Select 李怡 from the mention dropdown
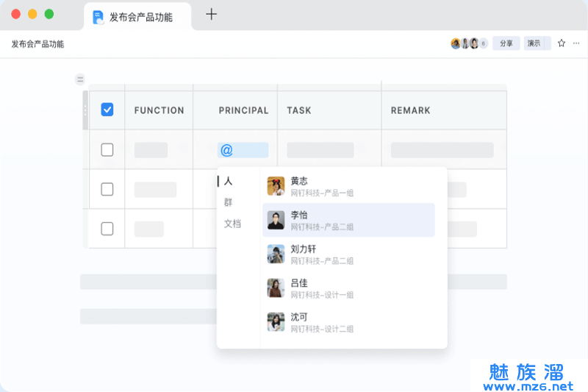Viewport: 588px width, 392px height. point(348,220)
